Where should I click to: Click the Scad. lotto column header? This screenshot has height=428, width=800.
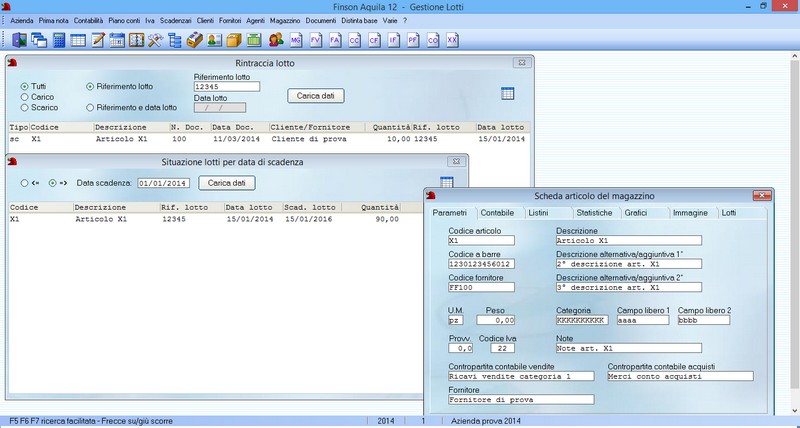point(312,207)
